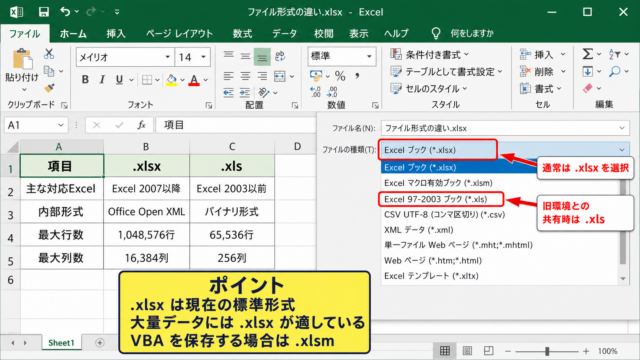Open the Name Box A1 dropdown
Screen dimensions: 640x360
click(60, 125)
